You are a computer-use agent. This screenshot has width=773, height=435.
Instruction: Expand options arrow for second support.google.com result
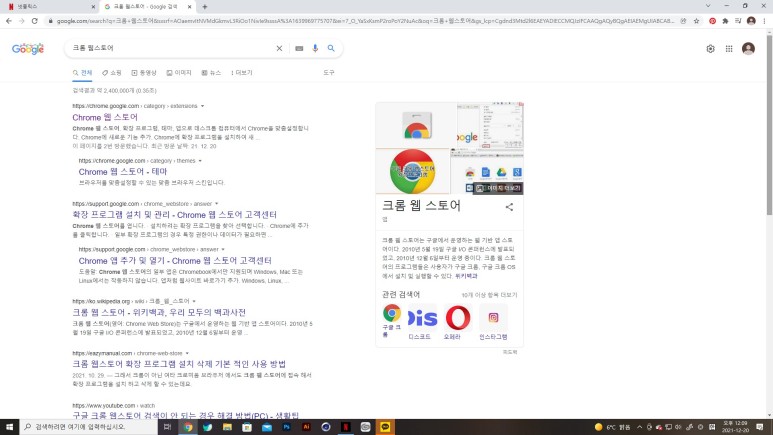223,250
